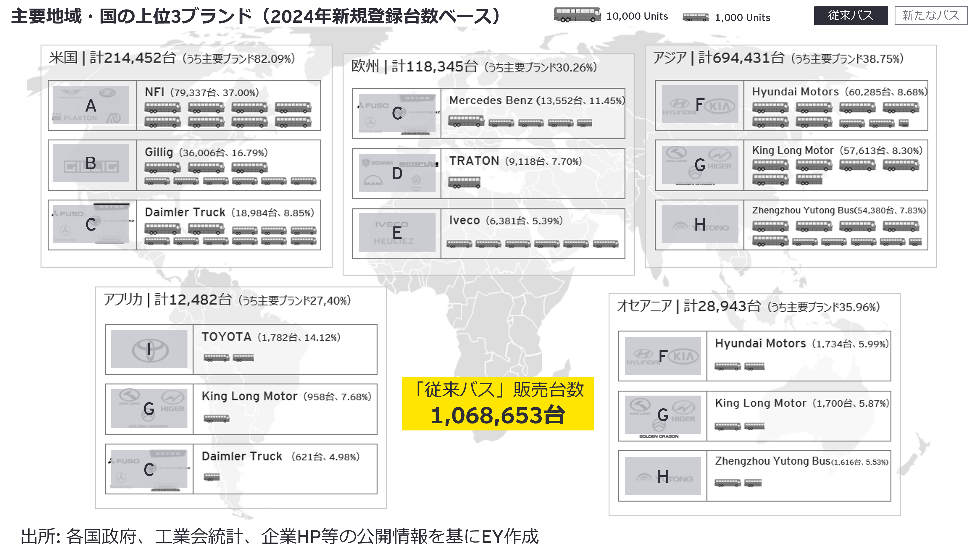
Task: Click the Africa Daimler Truck logo labeled C
Action: tap(149, 469)
